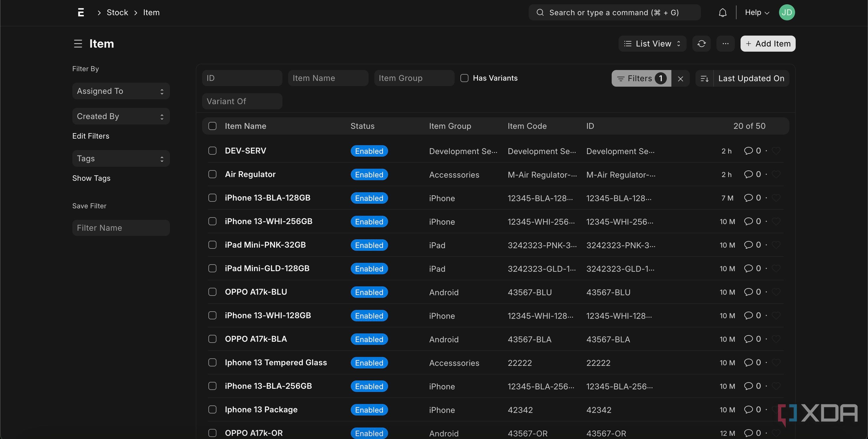Toggle sort order ascending/descending icon
The height and width of the screenshot is (439, 868).
[x=704, y=79]
